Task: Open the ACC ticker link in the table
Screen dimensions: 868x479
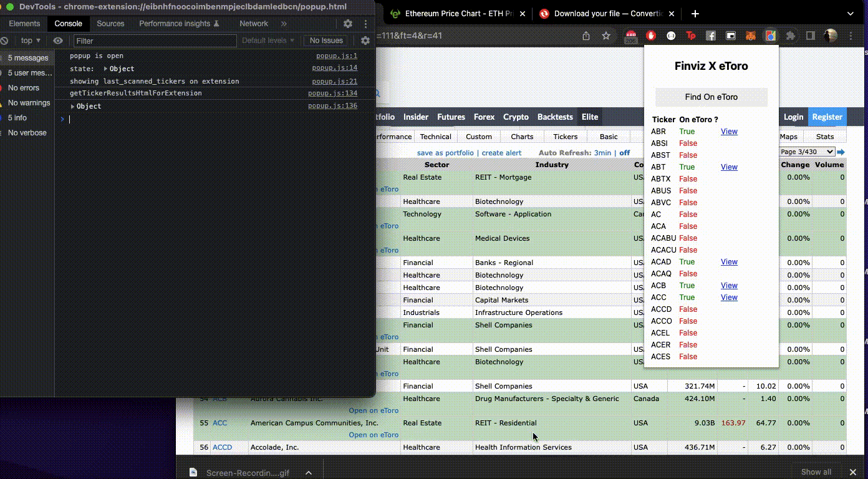Action: click(x=219, y=423)
